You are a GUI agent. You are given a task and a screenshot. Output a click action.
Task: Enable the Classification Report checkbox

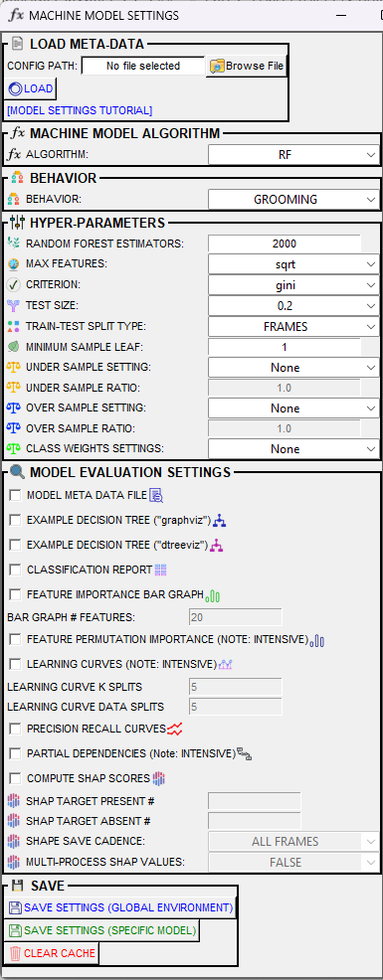15,570
